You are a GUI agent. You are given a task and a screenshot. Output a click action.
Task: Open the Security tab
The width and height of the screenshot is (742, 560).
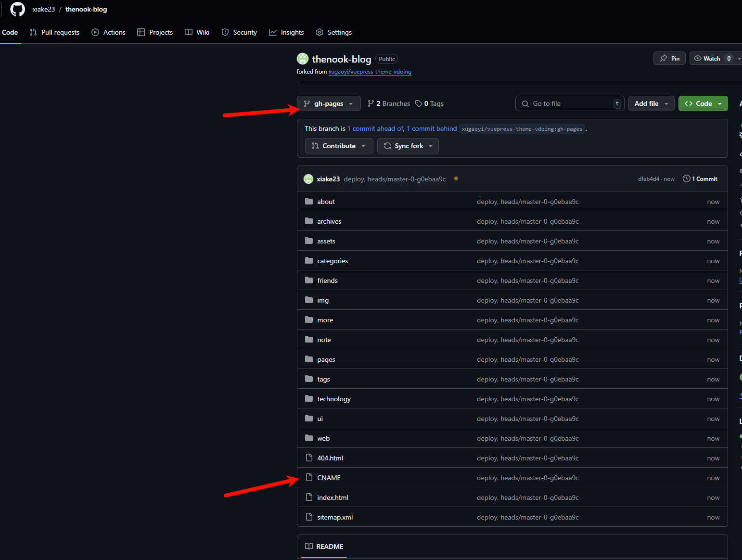tap(239, 32)
